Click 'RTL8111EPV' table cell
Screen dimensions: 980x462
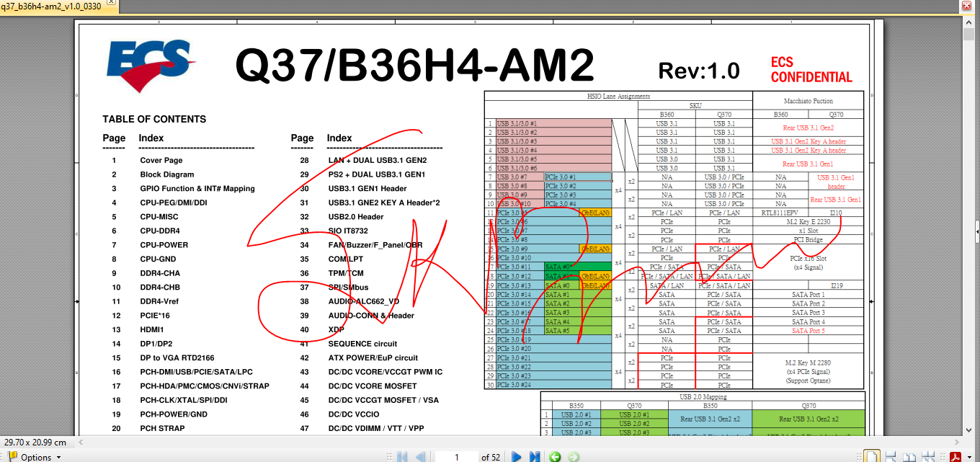(780, 213)
